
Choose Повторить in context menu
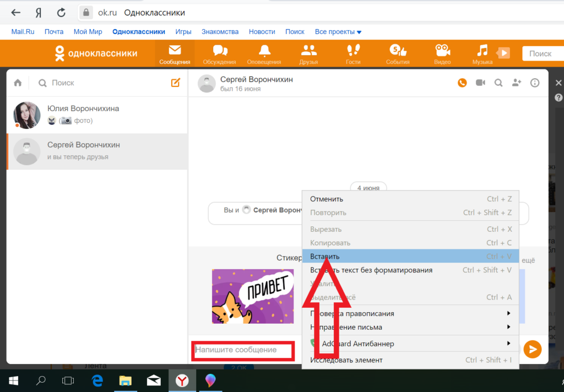click(x=410, y=213)
